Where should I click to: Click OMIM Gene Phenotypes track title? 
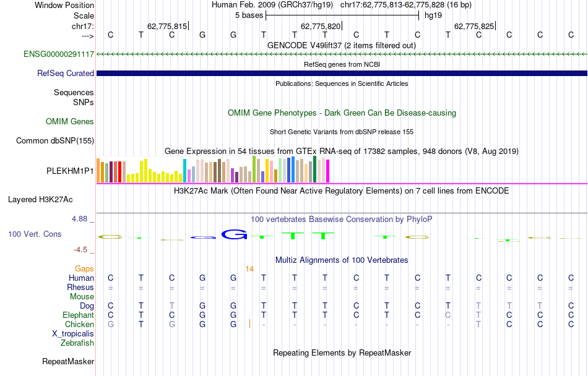point(342,113)
